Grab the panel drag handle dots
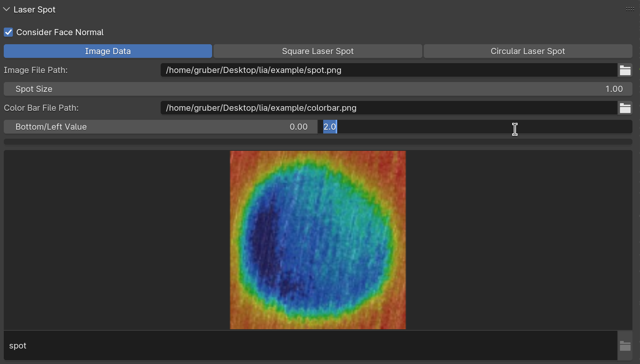 click(x=630, y=9)
